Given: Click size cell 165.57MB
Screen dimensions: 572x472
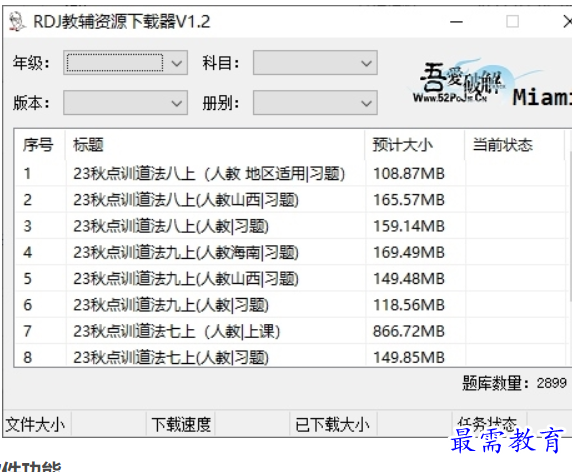Looking at the screenshot, I should coord(409,200).
